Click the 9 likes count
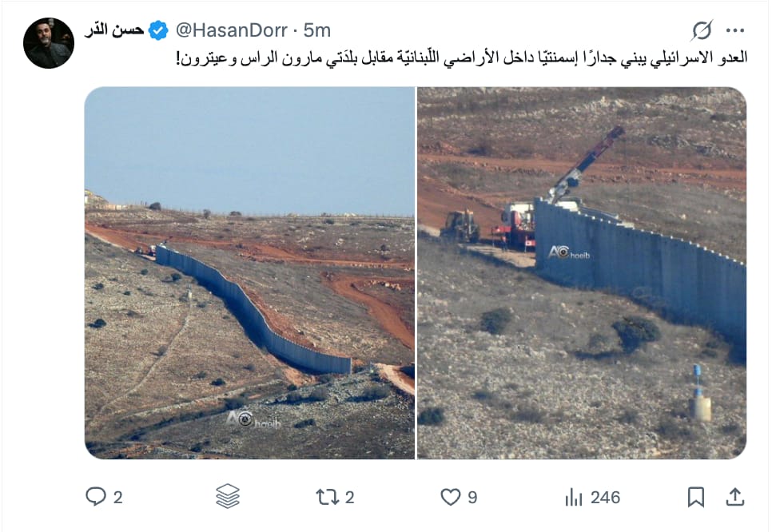The image size is (772, 532). 472,498
